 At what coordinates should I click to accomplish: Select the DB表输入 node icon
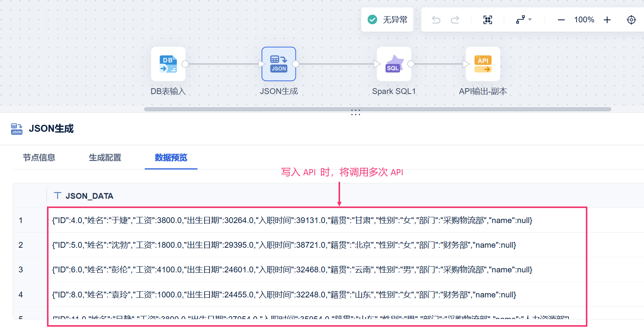(x=168, y=64)
